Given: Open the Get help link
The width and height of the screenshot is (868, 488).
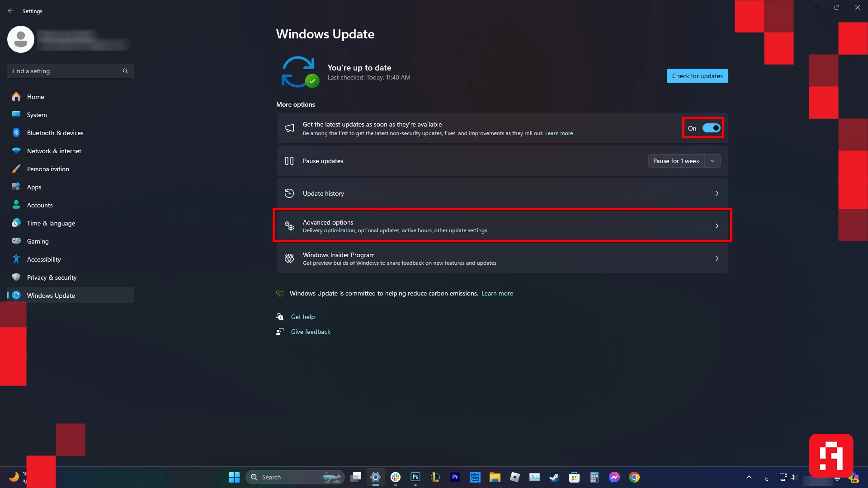Looking at the screenshot, I should click(302, 317).
